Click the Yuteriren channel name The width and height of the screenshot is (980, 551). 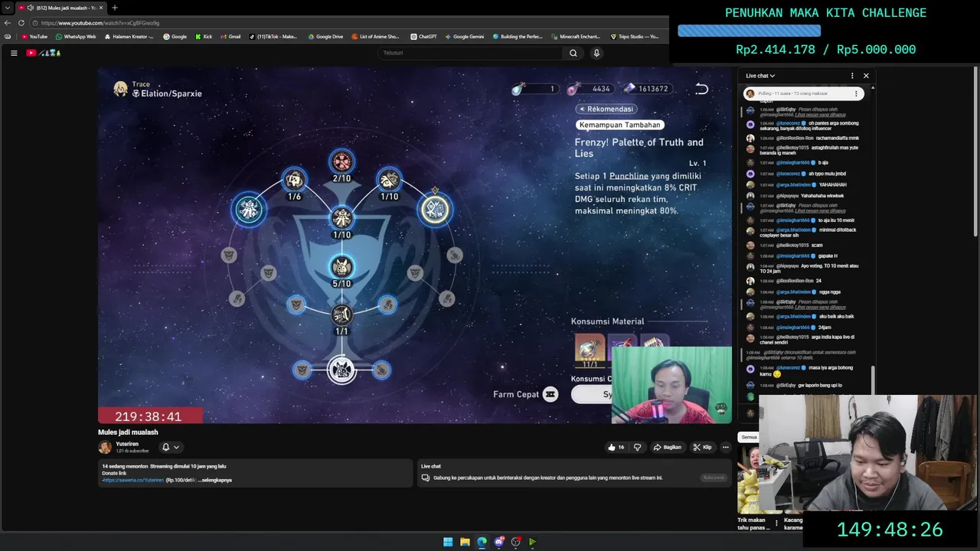(x=127, y=444)
